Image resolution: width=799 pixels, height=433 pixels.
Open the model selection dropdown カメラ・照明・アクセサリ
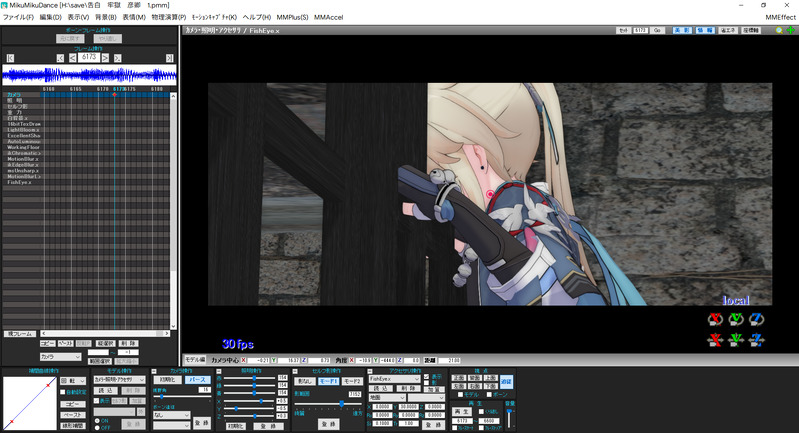pos(120,380)
